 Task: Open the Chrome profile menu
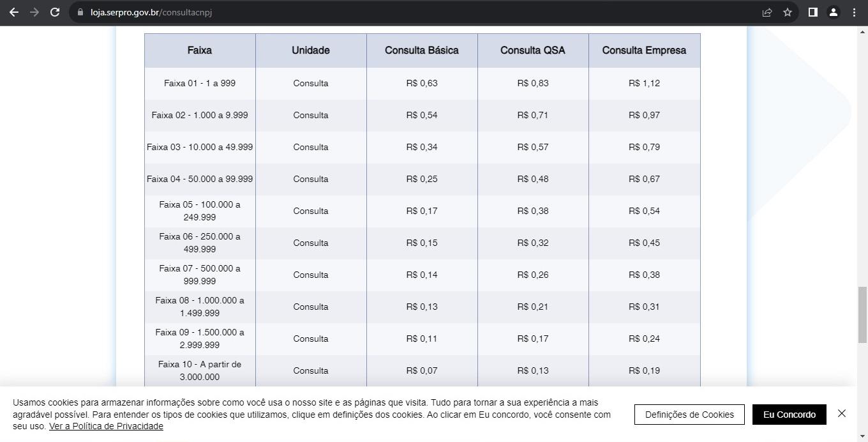pos(834,12)
